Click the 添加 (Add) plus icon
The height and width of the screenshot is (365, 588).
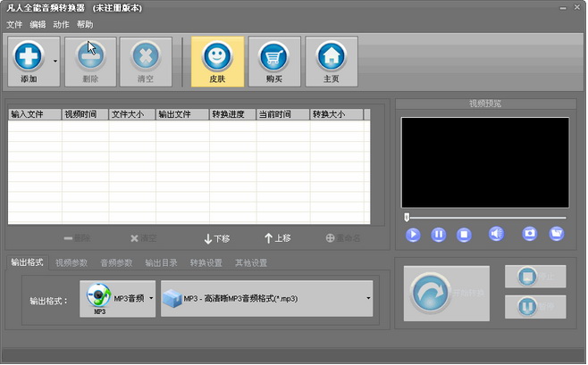coord(29,56)
